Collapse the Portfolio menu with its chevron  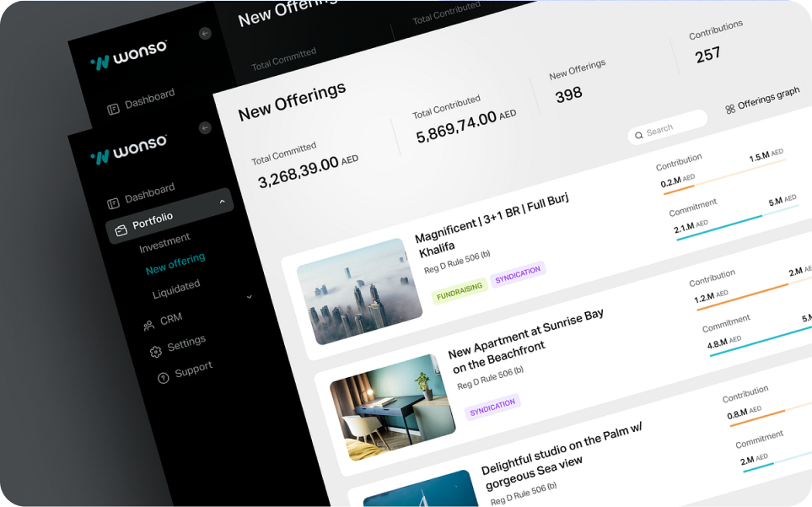[x=222, y=202]
